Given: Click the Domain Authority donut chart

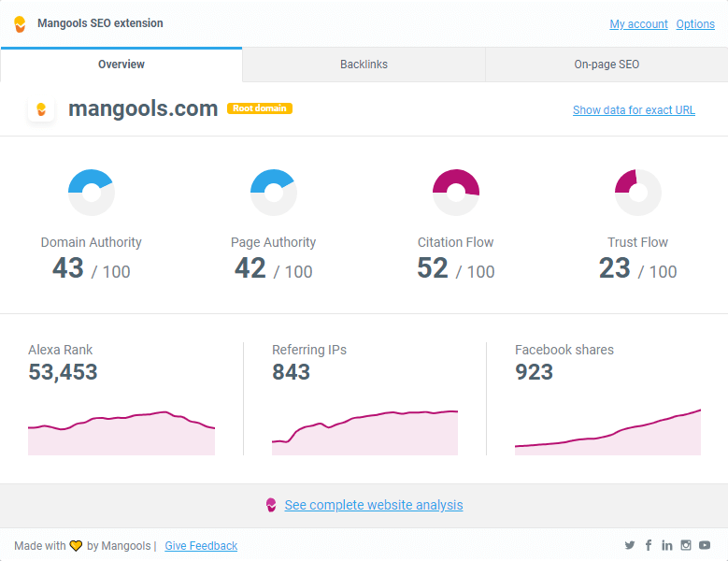Looking at the screenshot, I should point(92,193).
